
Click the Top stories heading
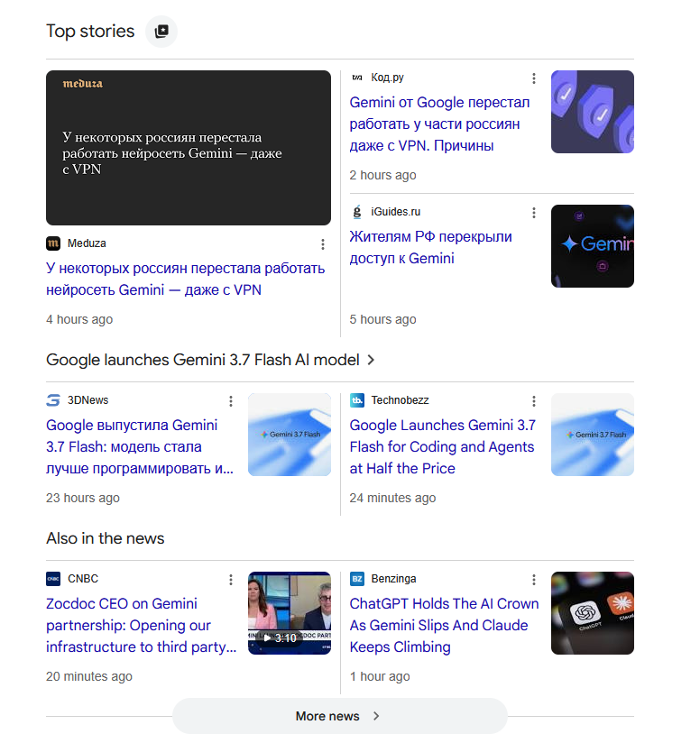click(x=90, y=32)
